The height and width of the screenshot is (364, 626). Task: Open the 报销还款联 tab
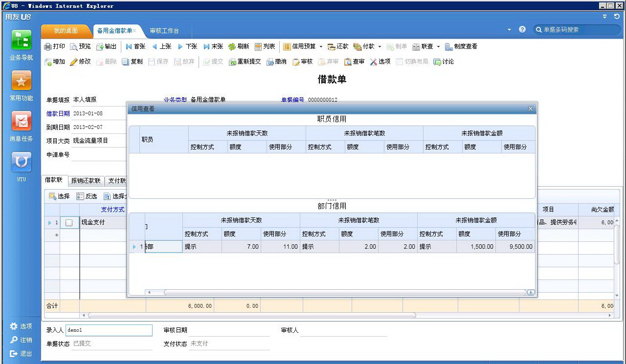coord(86,181)
